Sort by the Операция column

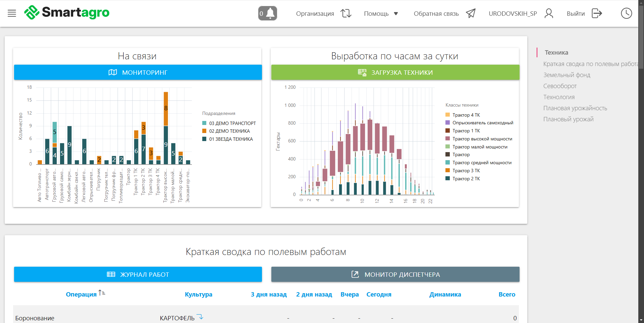pyautogui.click(x=81, y=295)
